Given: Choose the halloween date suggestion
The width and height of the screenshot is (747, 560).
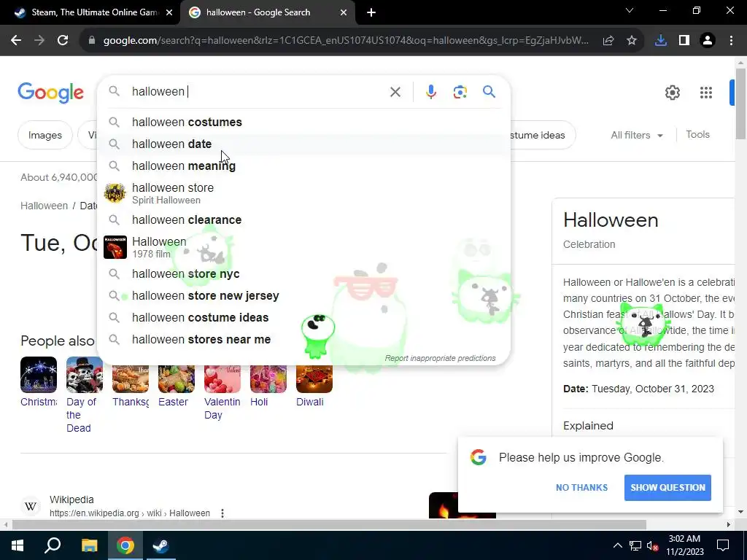Looking at the screenshot, I should coord(304,144).
